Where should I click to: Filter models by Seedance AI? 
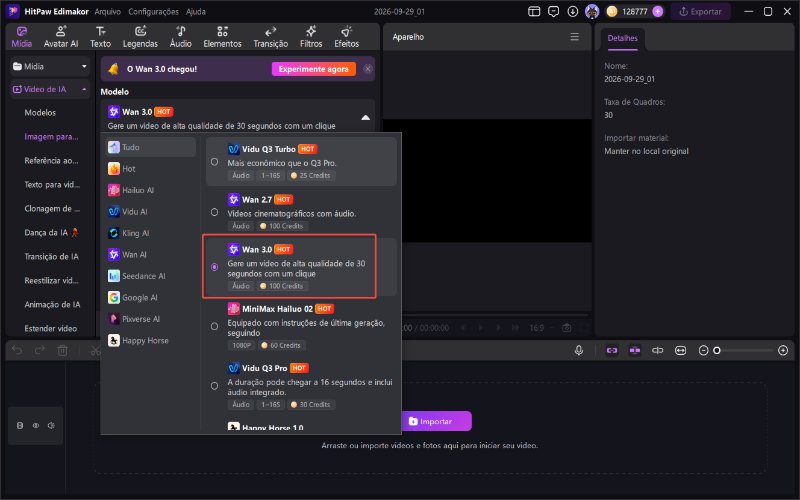(151, 276)
